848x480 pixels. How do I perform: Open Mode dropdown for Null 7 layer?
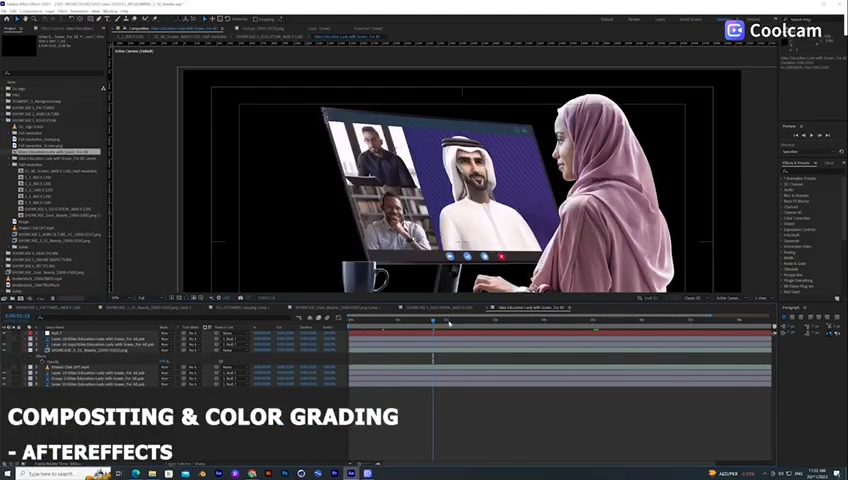[165, 333]
